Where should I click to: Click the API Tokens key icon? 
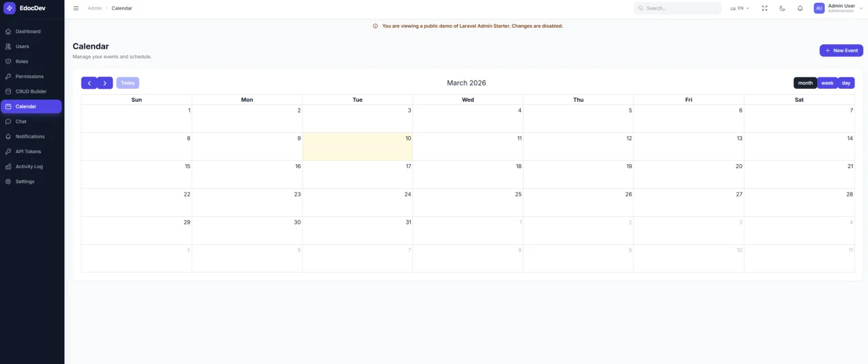[8, 151]
